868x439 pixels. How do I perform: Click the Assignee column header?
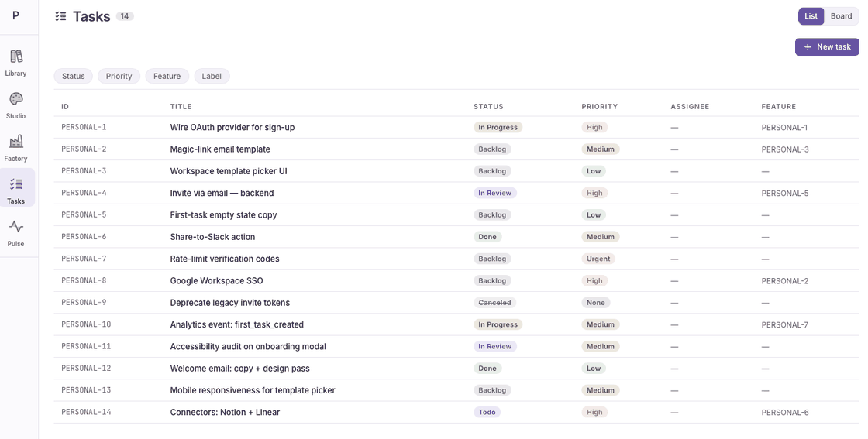690,106
